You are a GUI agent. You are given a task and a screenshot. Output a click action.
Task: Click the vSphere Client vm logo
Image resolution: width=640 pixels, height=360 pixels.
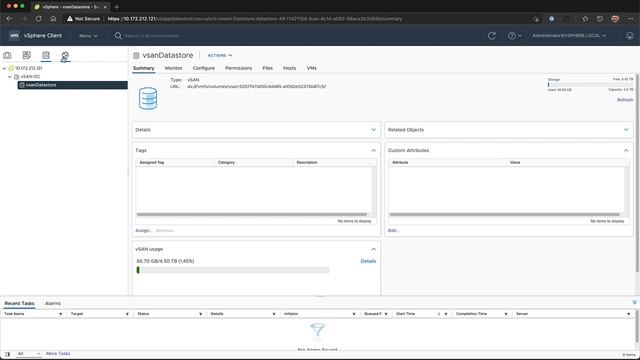click(14, 36)
